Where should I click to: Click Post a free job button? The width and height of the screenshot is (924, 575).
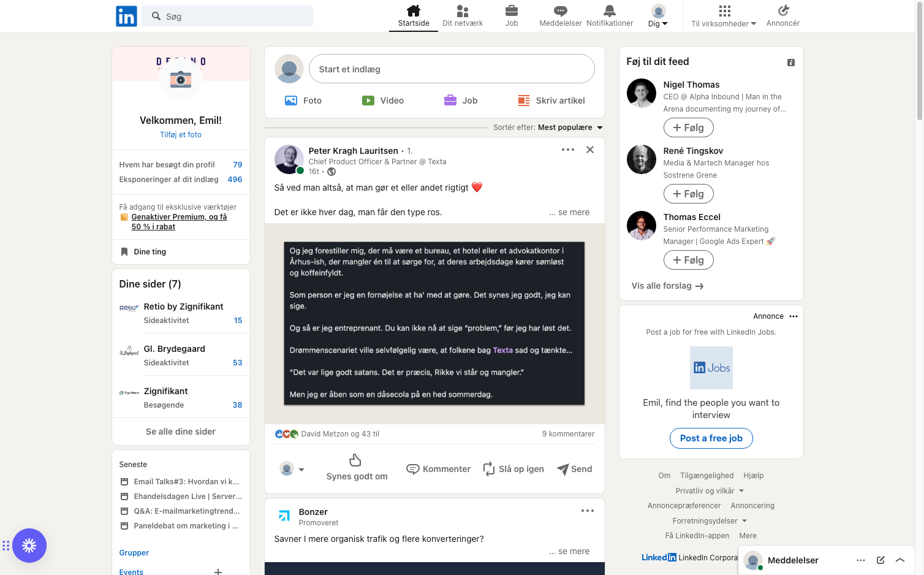pyautogui.click(x=711, y=438)
